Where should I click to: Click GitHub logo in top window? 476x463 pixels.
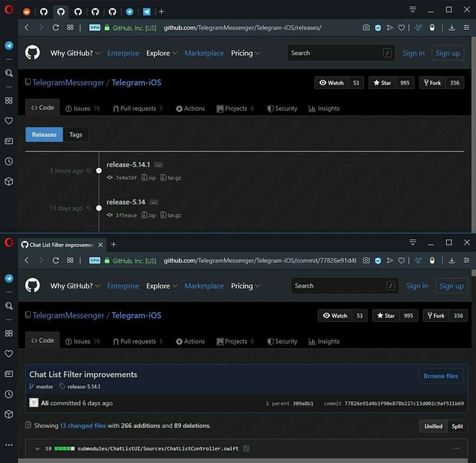click(x=33, y=53)
